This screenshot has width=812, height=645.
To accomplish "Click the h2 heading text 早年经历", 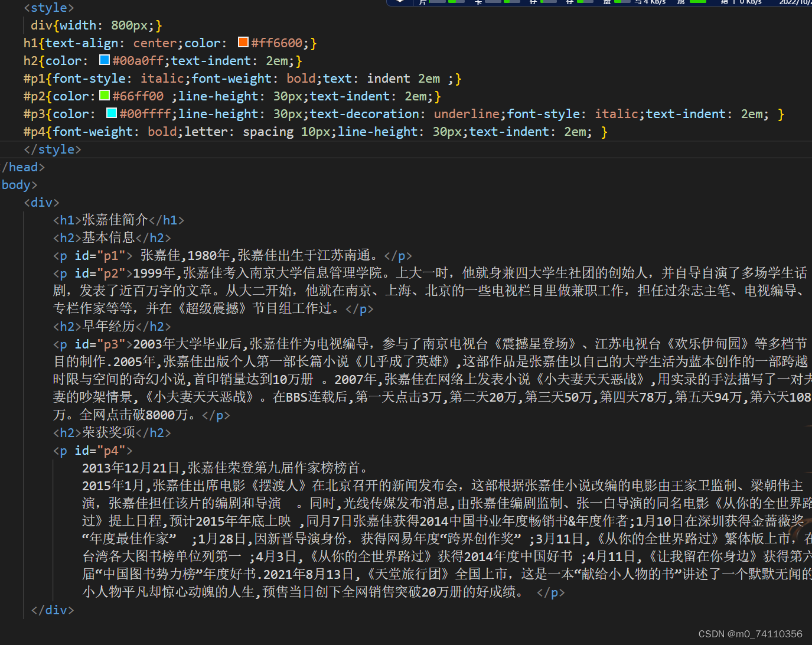I will pos(109,326).
